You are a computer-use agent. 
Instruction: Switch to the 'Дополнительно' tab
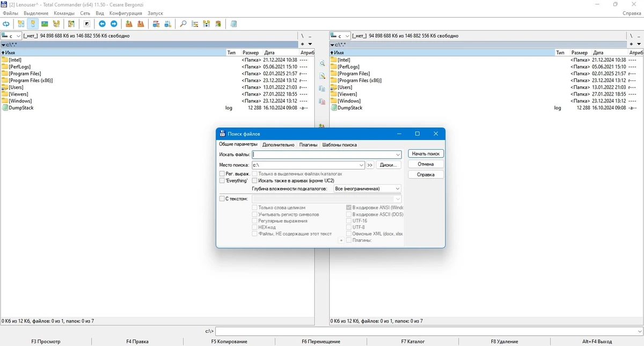(279, 145)
